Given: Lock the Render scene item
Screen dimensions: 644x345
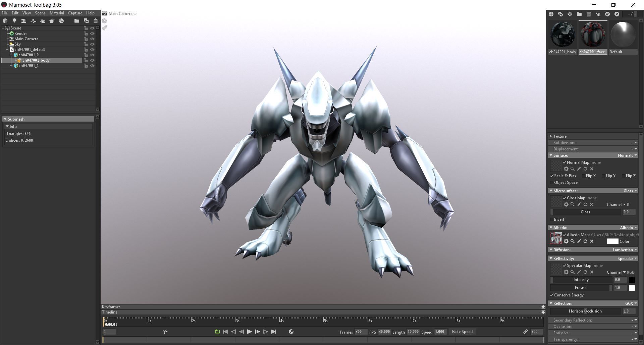Looking at the screenshot, I should [86, 33].
